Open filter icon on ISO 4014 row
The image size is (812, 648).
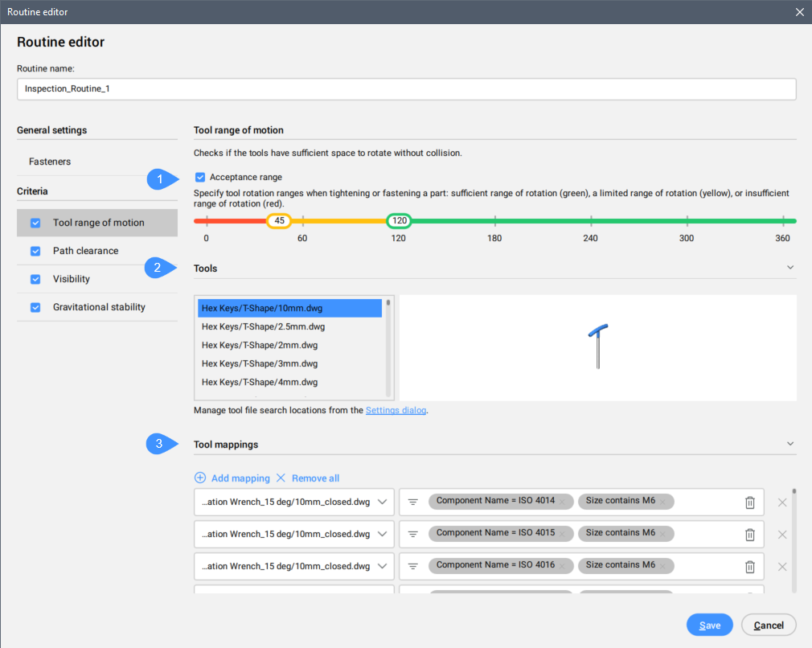coord(413,502)
